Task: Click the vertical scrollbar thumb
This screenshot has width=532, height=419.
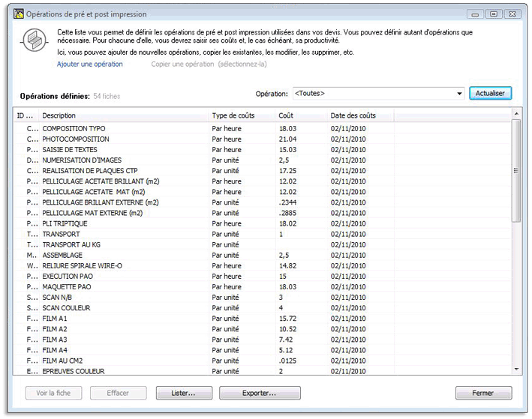Action: coord(516,171)
